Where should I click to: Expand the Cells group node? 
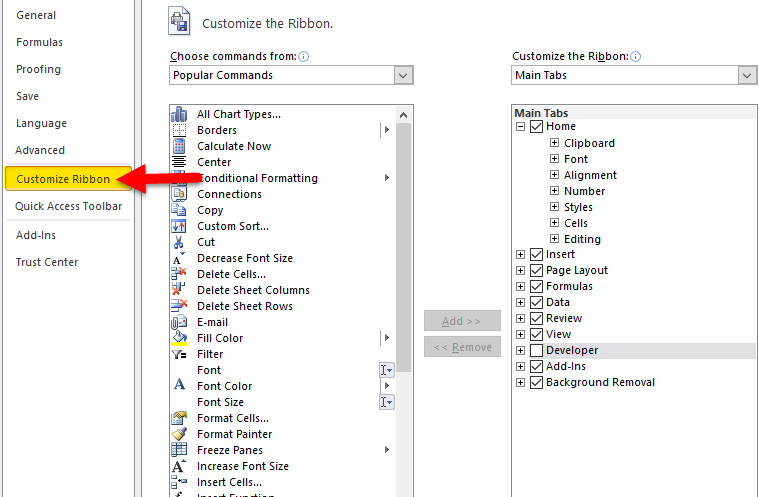[x=555, y=223]
